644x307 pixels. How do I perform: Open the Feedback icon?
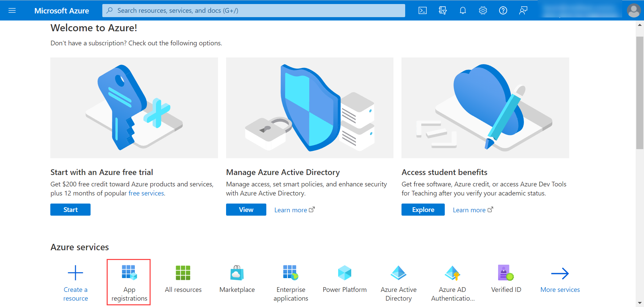pyautogui.click(x=523, y=10)
